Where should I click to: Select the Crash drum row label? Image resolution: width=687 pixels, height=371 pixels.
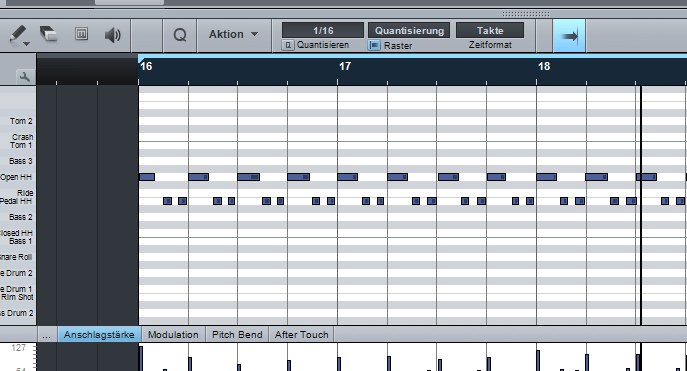[x=22, y=137]
